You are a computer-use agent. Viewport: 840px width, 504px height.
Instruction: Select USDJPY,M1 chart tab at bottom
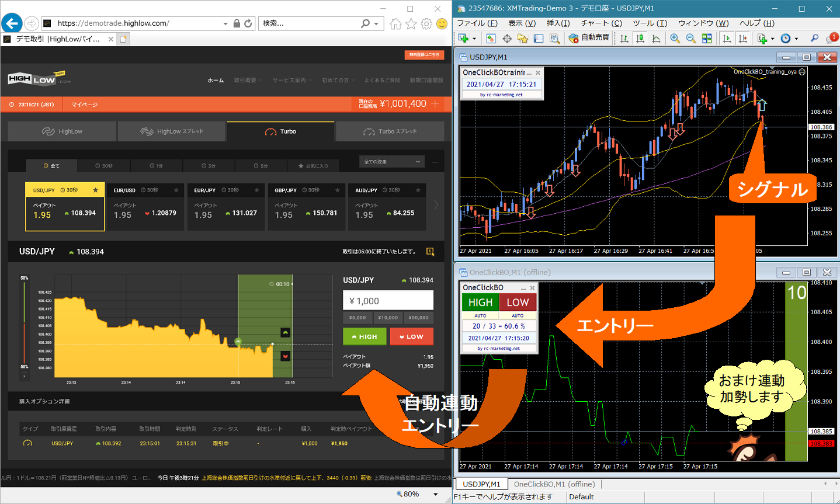tap(481, 484)
